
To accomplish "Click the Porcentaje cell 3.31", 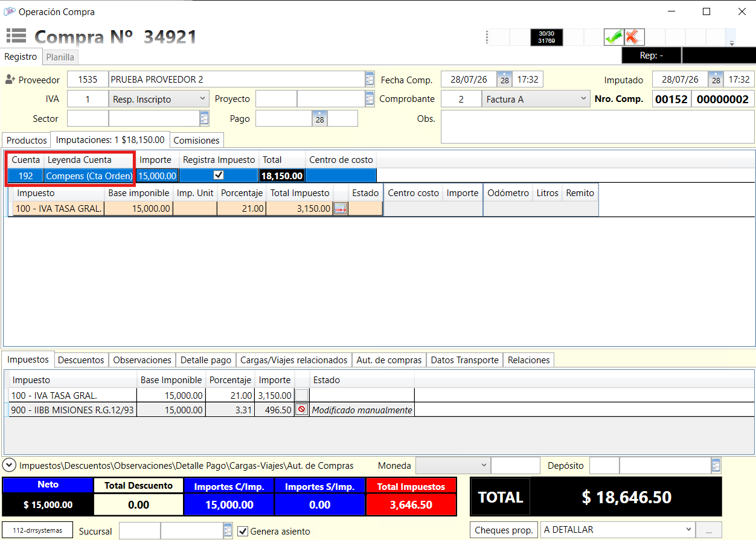I will [x=230, y=410].
